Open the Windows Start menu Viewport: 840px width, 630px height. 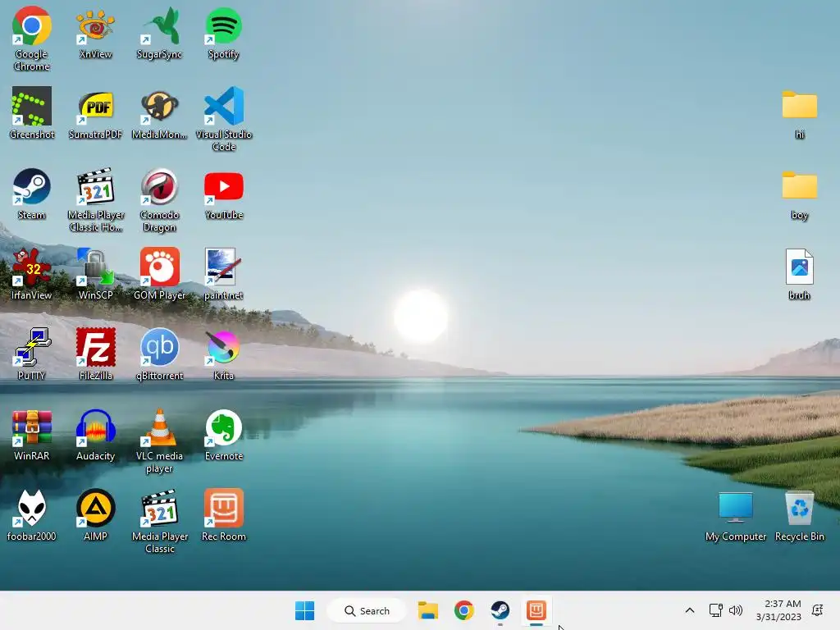(305, 610)
